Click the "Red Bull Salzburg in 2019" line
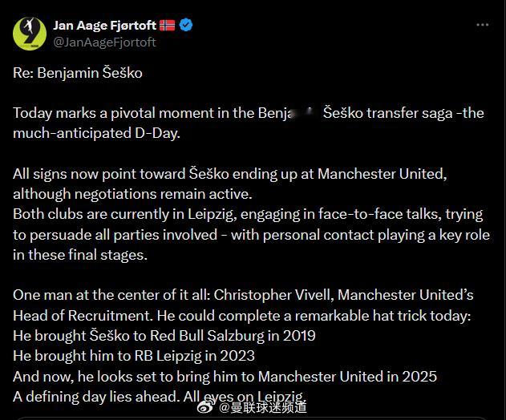The width and height of the screenshot is (506, 420). tap(164, 336)
